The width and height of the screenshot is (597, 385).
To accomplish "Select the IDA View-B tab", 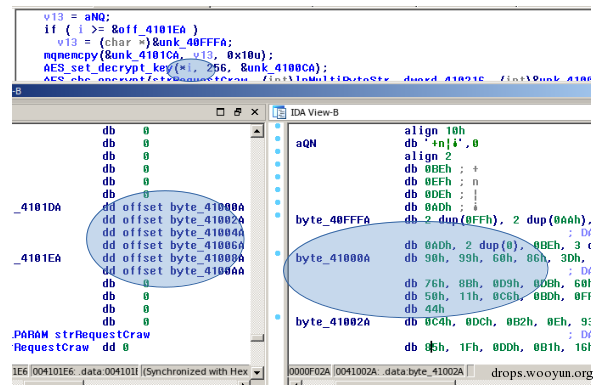I will [x=314, y=112].
